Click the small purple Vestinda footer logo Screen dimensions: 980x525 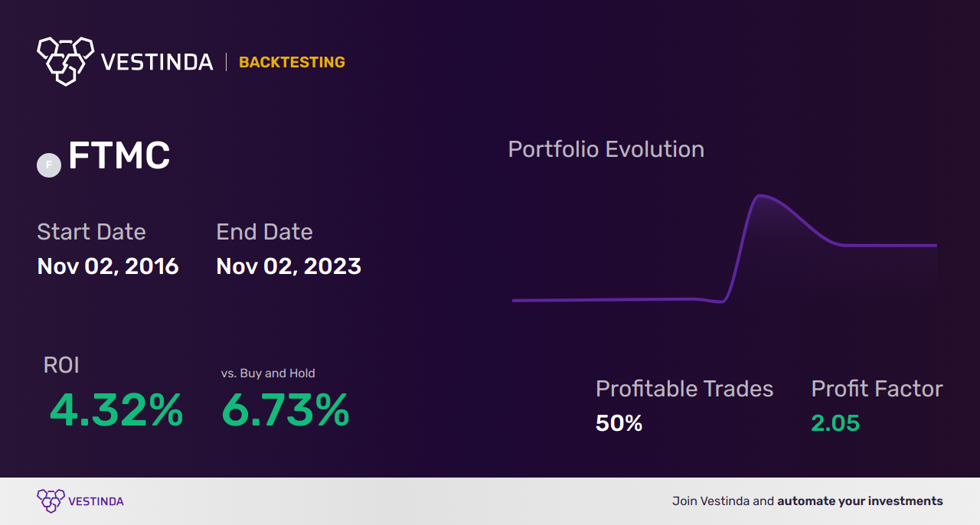point(51,501)
